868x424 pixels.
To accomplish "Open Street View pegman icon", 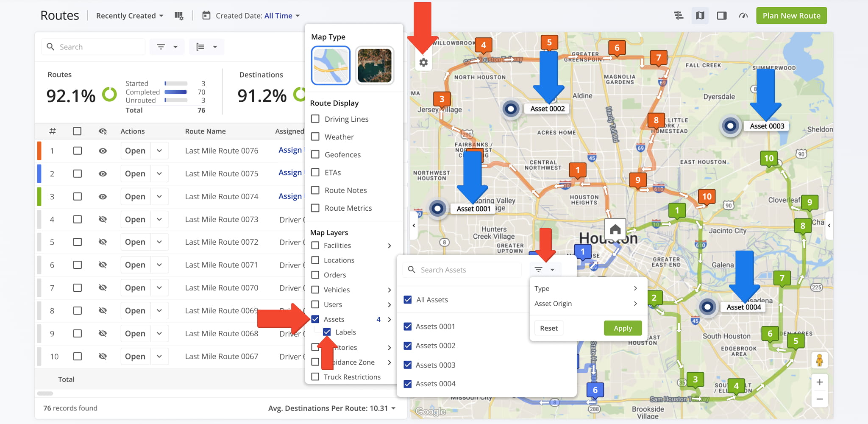I will click(819, 361).
